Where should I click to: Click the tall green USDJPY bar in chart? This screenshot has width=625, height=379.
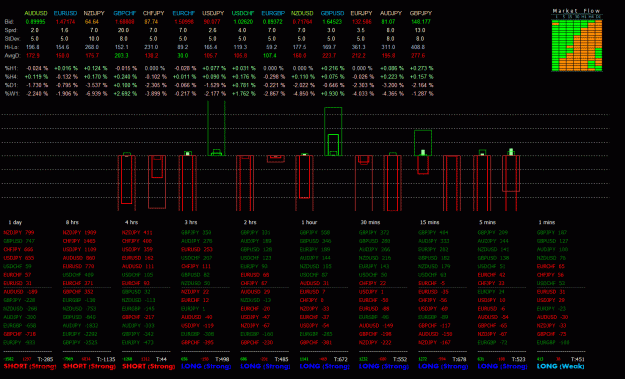coord(216,128)
